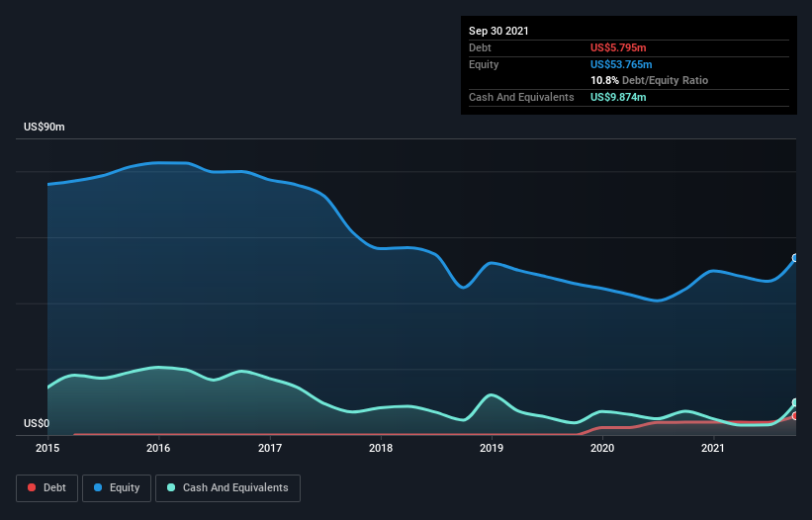Toggle the Debt legend button
Screen dimensions: 812x520
point(47,488)
